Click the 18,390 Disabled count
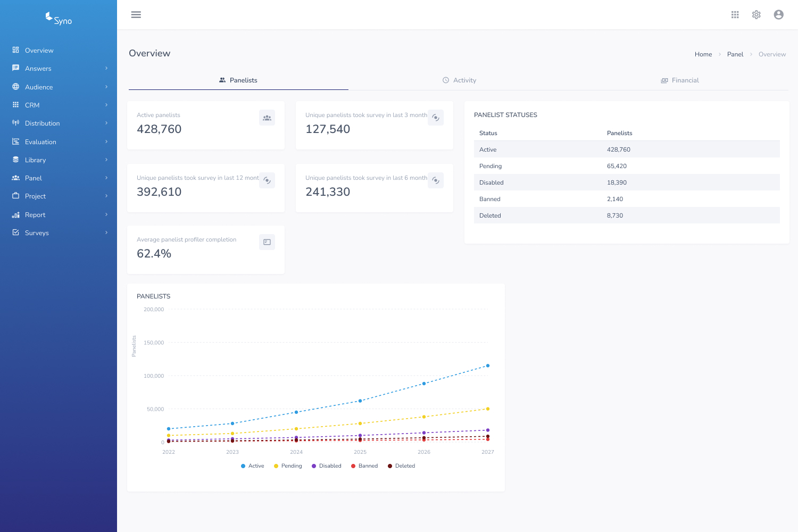Image resolution: width=798 pixels, height=532 pixels. [x=617, y=182]
